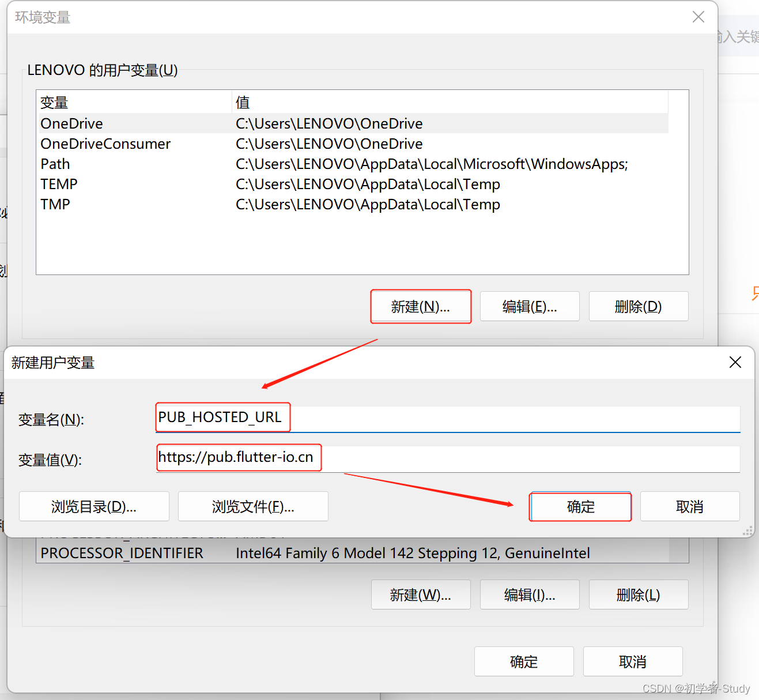Screen dimensions: 759x700
Task: Cancel the new user variable dialog
Action: (690, 506)
